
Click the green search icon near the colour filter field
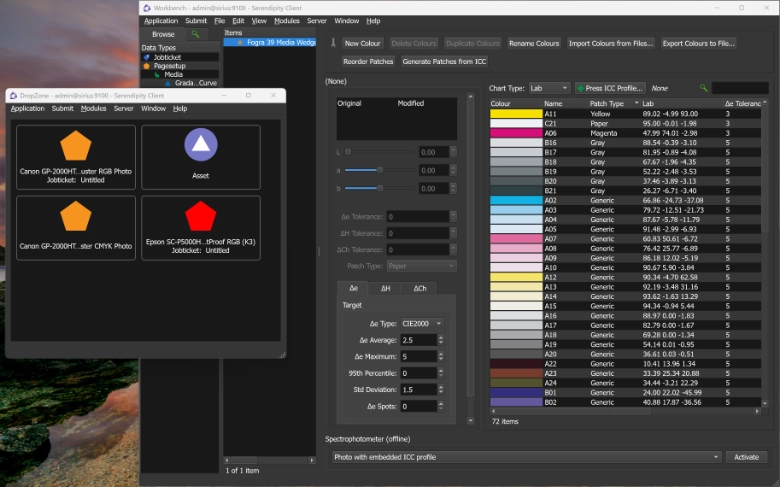[x=703, y=88]
